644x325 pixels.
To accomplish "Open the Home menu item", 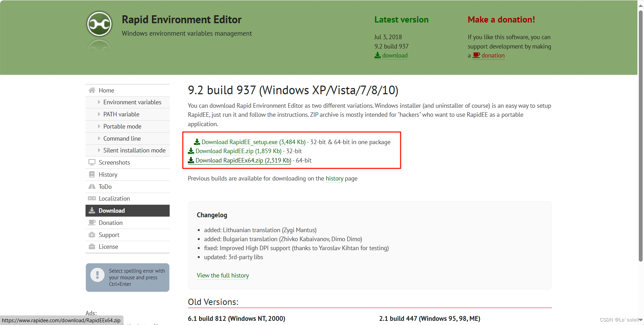I will pos(127,90).
